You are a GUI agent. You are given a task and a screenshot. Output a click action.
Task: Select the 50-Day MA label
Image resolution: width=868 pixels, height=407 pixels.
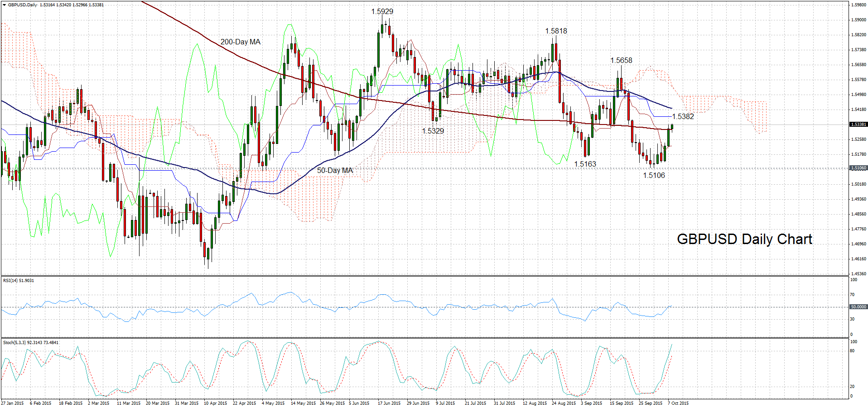coord(335,171)
